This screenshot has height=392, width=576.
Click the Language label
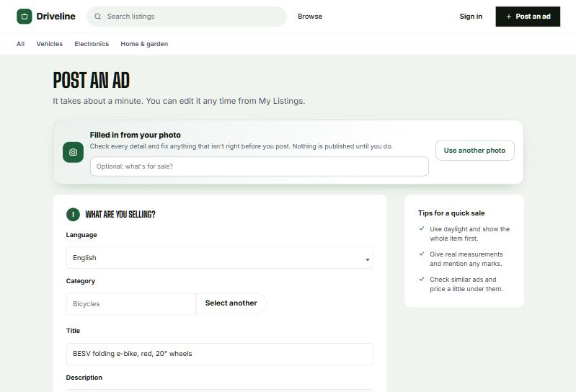[x=81, y=235]
